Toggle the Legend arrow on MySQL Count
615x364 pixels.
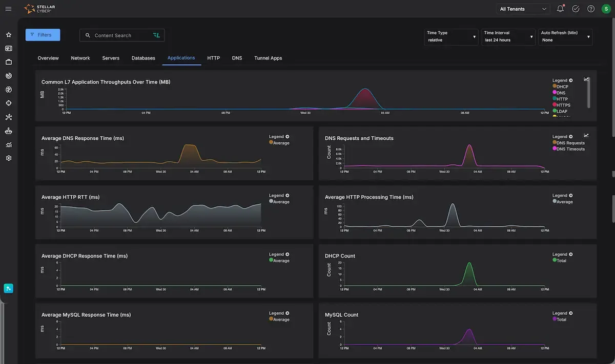pyautogui.click(x=571, y=313)
